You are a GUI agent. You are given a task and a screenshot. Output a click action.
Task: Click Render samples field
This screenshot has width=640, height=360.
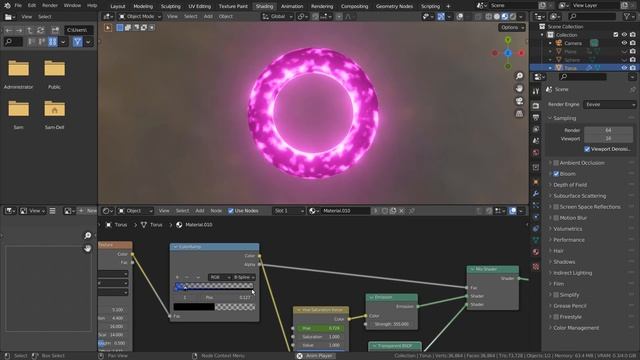tap(608, 130)
